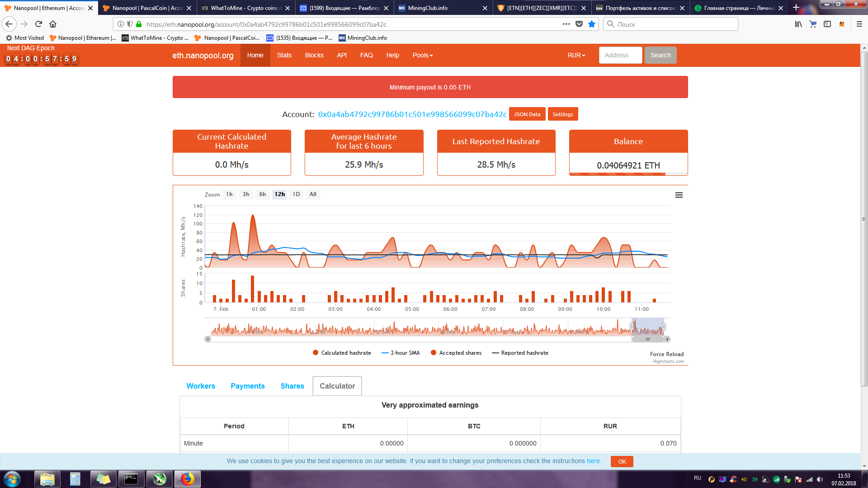
Task: Open the Payments tab
Action: (248, 386)
